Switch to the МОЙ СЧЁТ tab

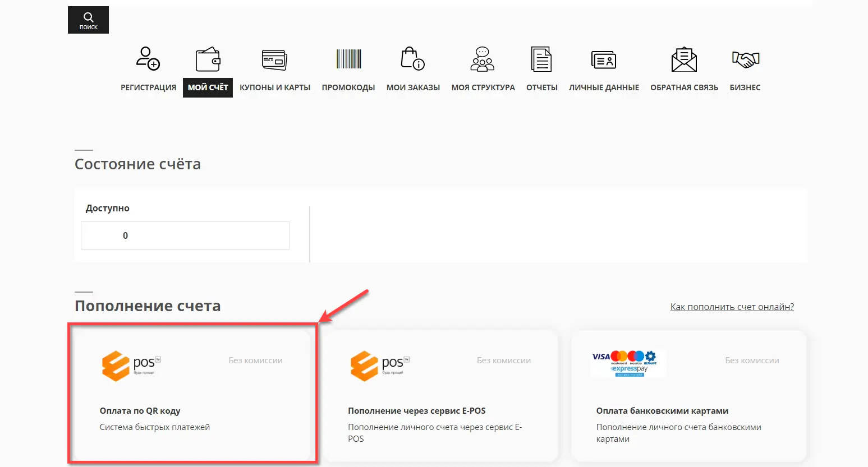pyautogui.click(x=208, y=87)
